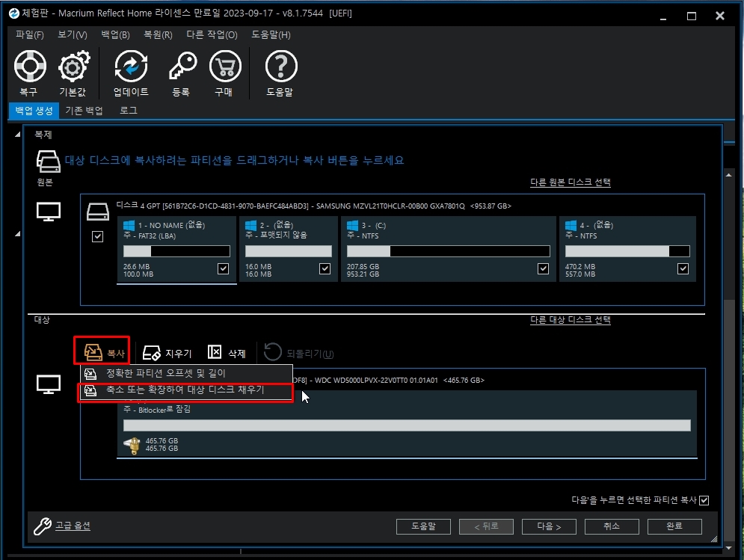Click the Bitlocker lock icon on target disk
The height and width of the screenshot is (560, 744).
[132, 445]
